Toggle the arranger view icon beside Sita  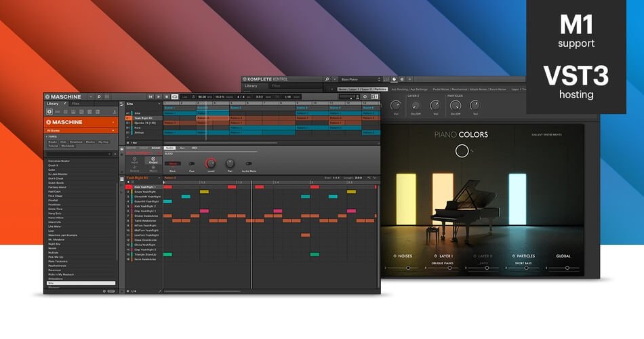121,104
